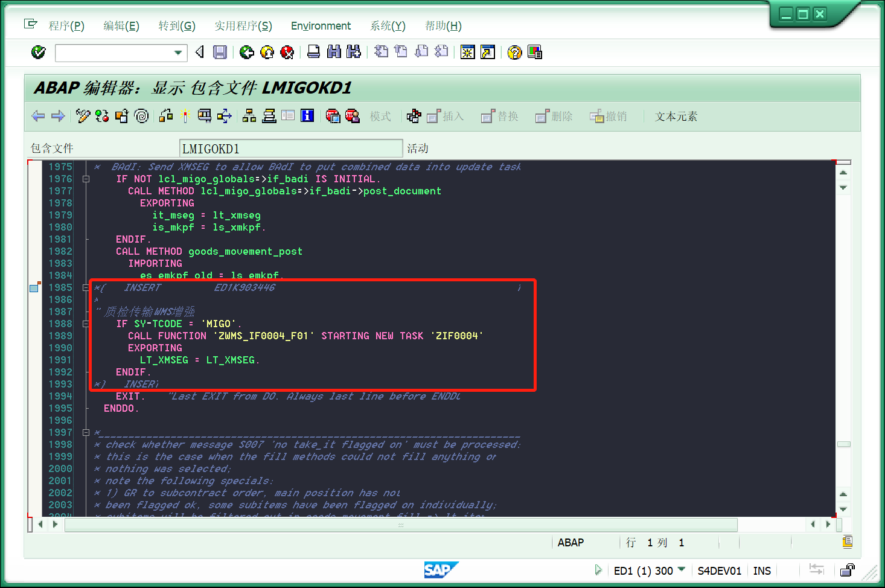Click the green Enter checkmark icon
Viewport: 885px width, 588px height.
39,53
